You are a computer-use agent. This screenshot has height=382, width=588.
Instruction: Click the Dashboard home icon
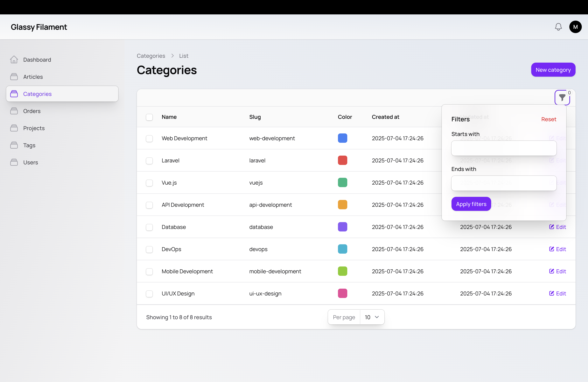pyautogui.click(x=14, y=60)
